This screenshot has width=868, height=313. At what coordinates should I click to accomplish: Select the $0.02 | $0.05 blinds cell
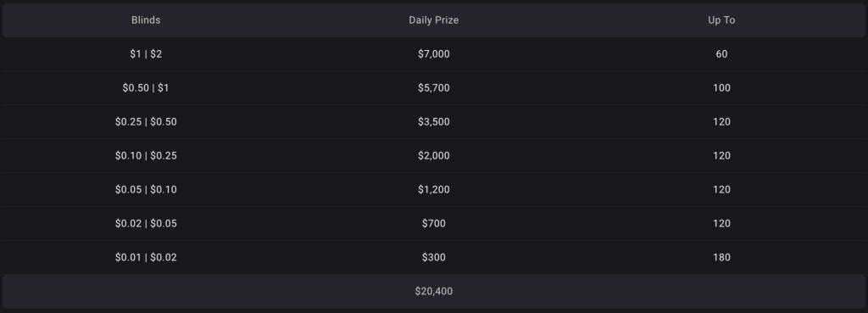(x=146, y=223)
